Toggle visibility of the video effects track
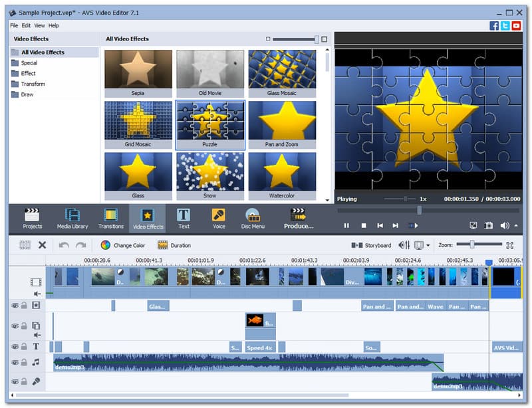Viewport: 532px width, 408px height. (x=15, y=306)
